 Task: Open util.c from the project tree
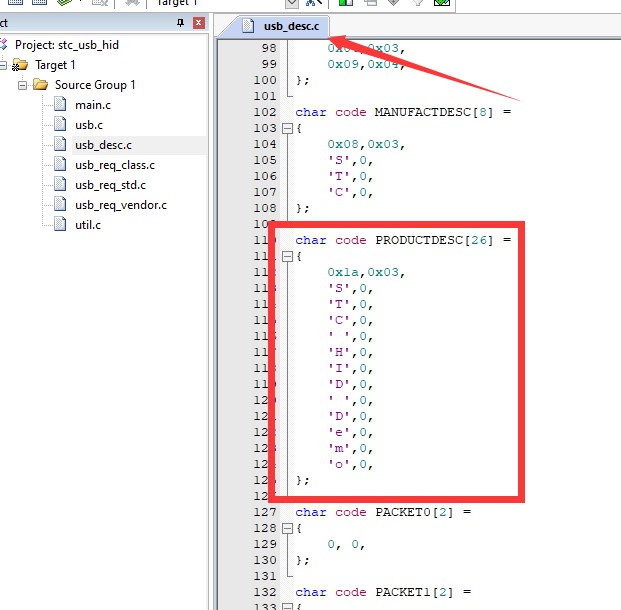(88, 225)
